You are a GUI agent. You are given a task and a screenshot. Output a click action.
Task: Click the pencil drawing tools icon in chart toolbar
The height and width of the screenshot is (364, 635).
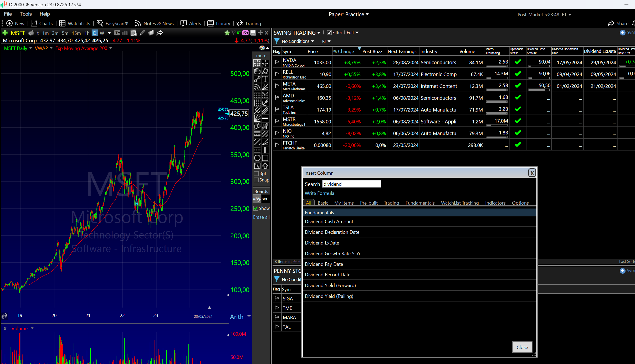pos(142,33)
